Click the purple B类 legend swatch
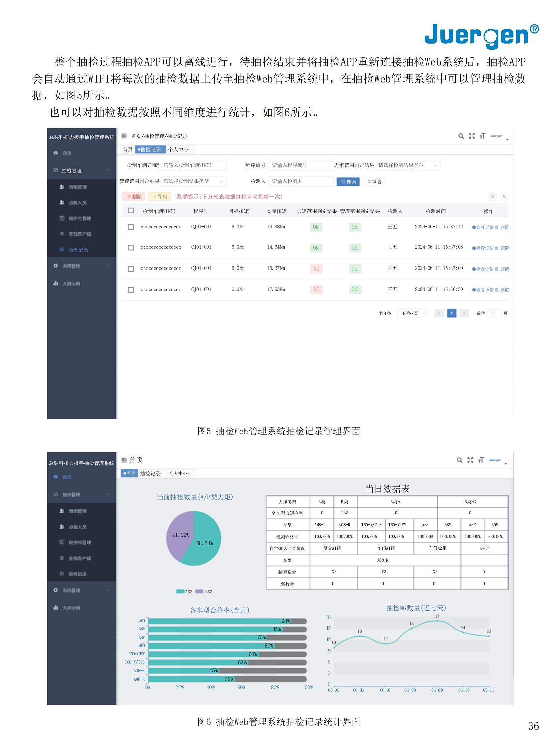Viewport: 557px width, 756px height. click(x=199, y=591)
